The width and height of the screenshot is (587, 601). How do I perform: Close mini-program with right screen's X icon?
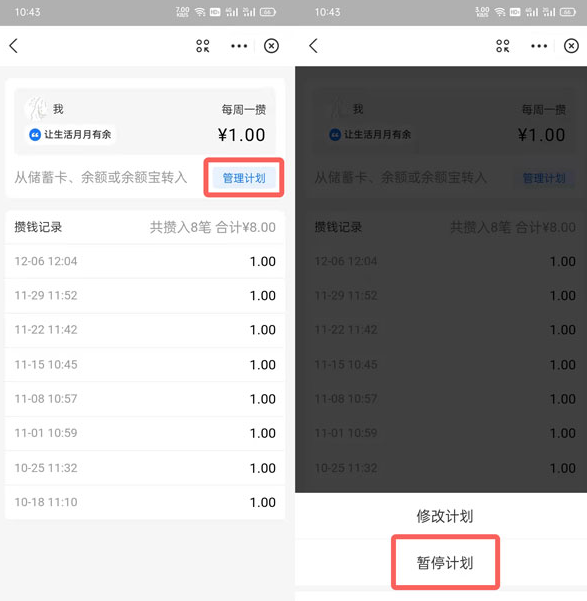pyautogui.click(x=571, y=46)
